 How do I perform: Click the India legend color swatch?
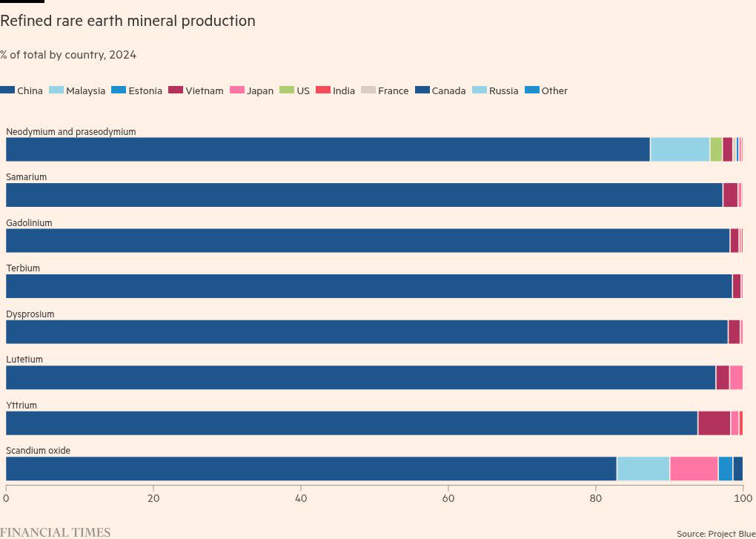point(322,90)
